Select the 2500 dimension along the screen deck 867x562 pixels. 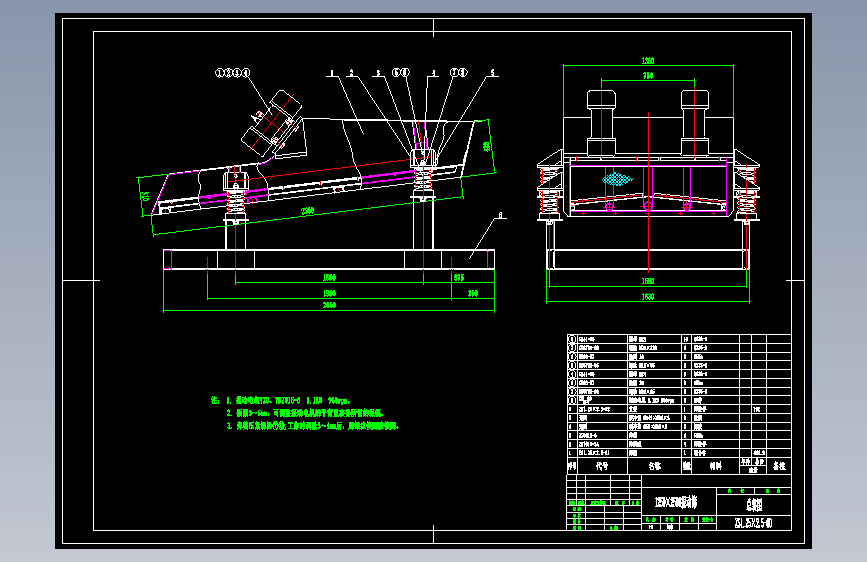(x=307, y=211)
